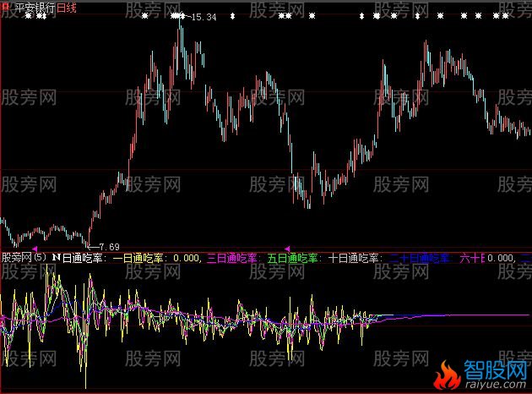
Task: Select the yellow 一日通吃率 line label
Action: coord(138,258)
